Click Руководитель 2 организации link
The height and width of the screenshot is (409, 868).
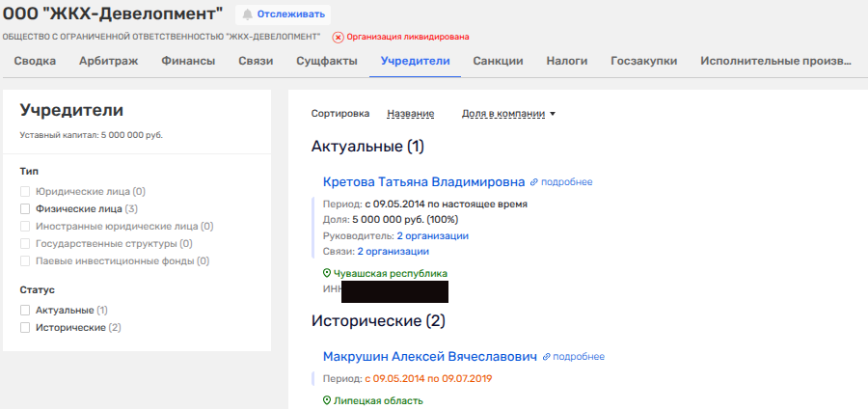(x=432, y=235)
